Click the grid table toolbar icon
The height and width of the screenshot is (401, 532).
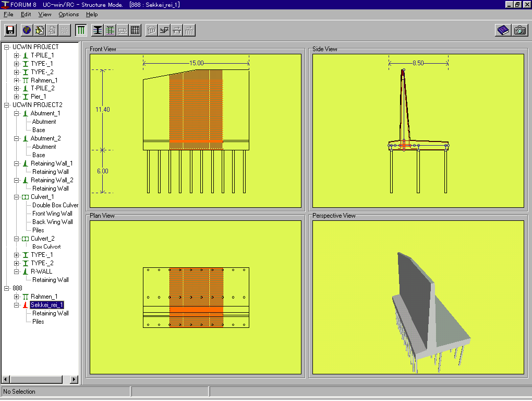click(x=135, y=30)
